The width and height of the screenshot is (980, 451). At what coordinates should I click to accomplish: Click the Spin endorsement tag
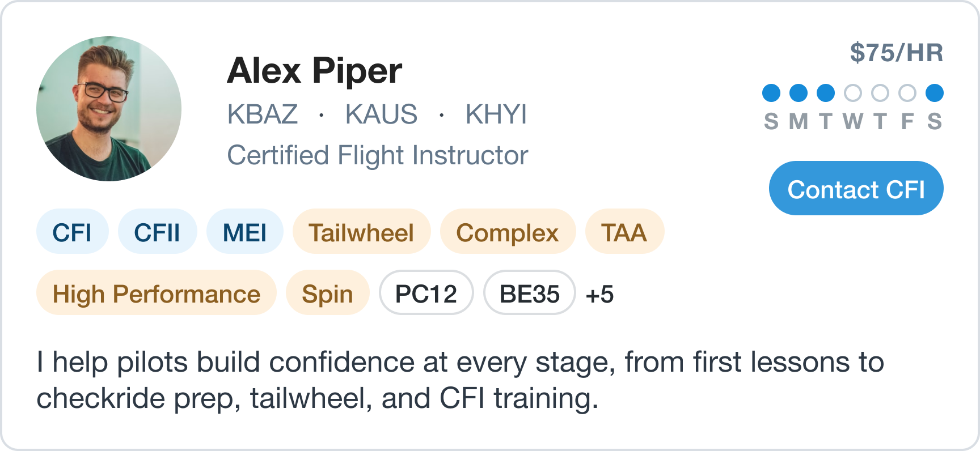click(327, 292)
